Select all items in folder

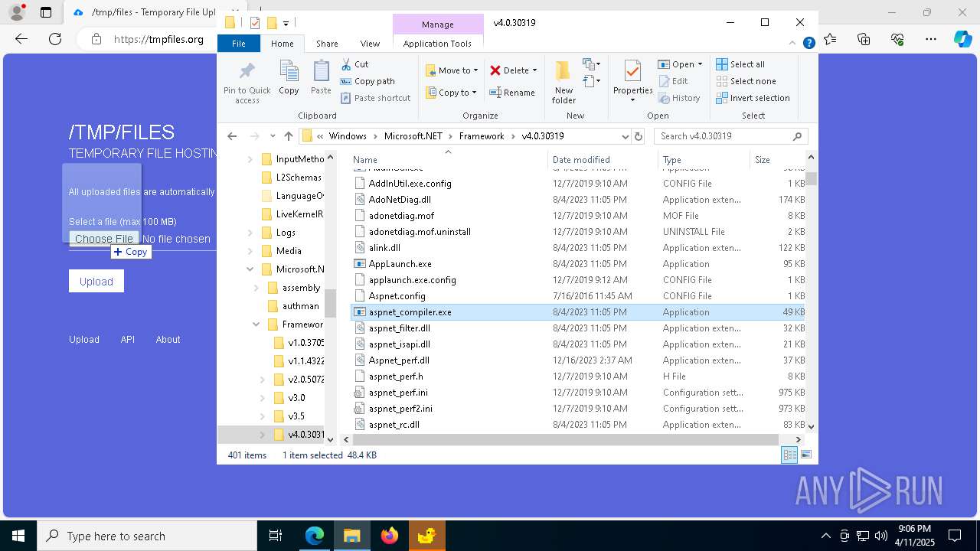(740, 64)
